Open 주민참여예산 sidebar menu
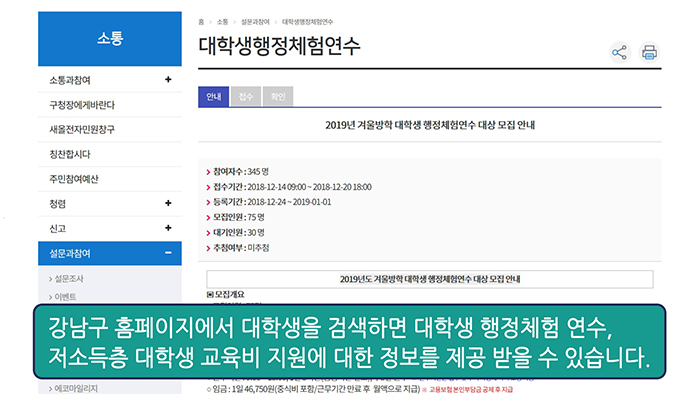Viewport: 700px width, 394px height. [x=110, y=179]
